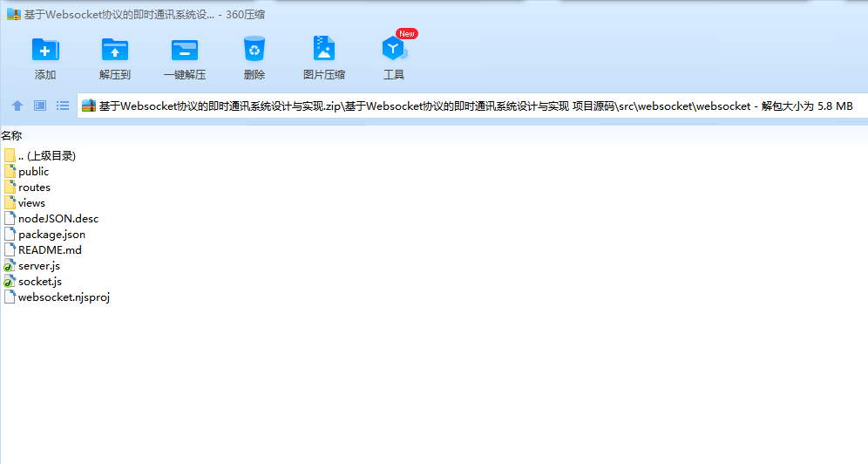Click the 删除 (Delete) trash icon
The width and height of the screenshot is (868, 464).
(254, 49)
